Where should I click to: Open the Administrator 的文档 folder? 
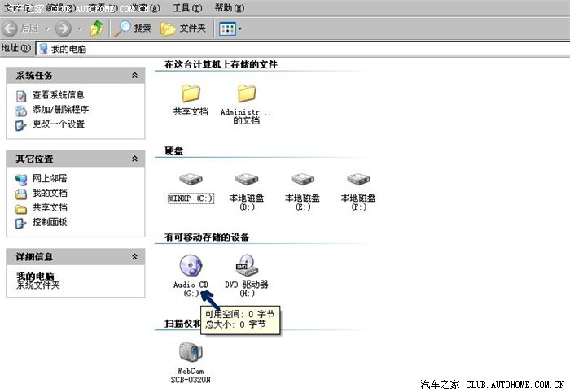coord(246,94)
